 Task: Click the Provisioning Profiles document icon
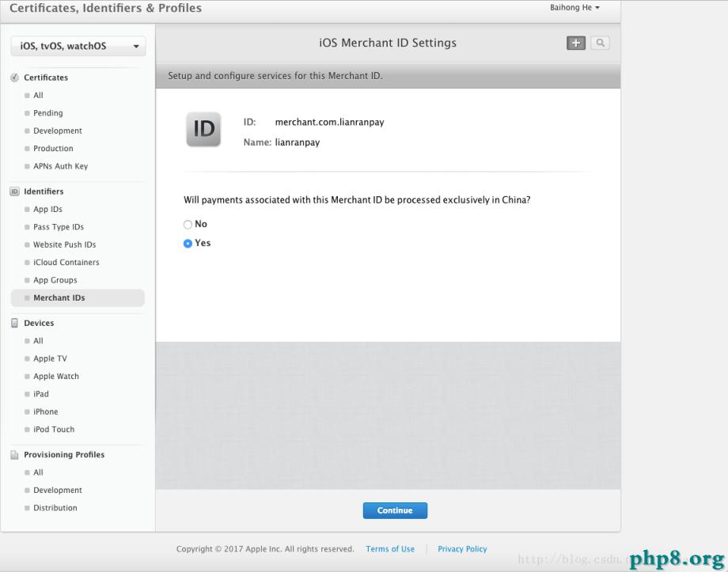point(14,455)
